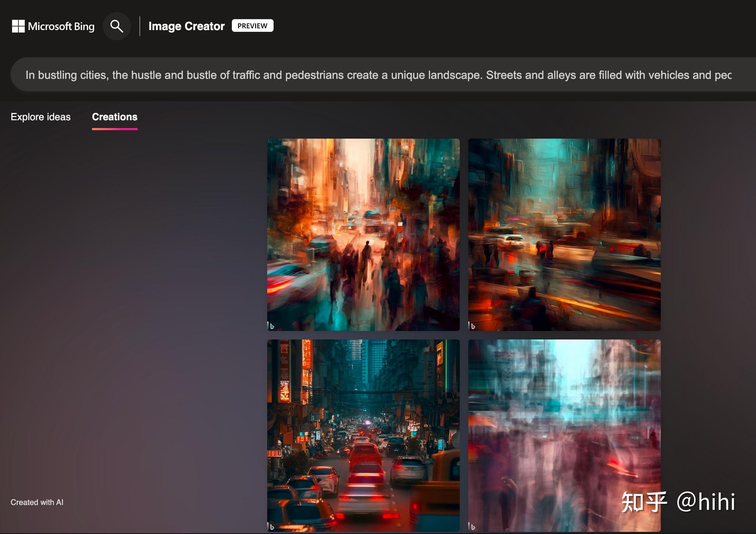
Task: Click the Created with AI label
Action: (x=37, y=502)
